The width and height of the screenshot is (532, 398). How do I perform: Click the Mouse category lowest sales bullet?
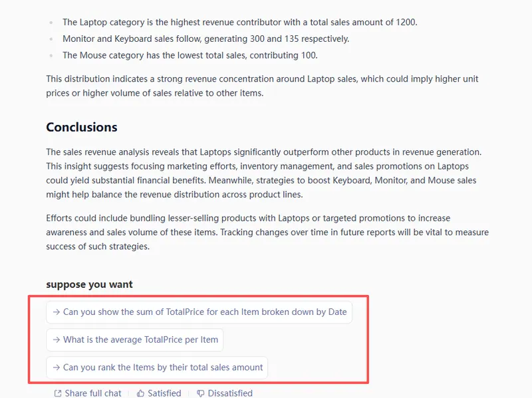[190, 55]
